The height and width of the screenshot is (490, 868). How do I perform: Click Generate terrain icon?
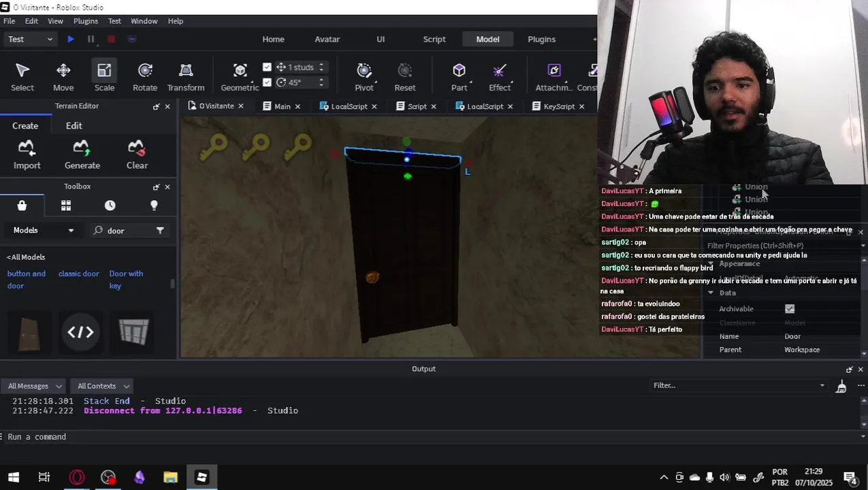(82, 154)
